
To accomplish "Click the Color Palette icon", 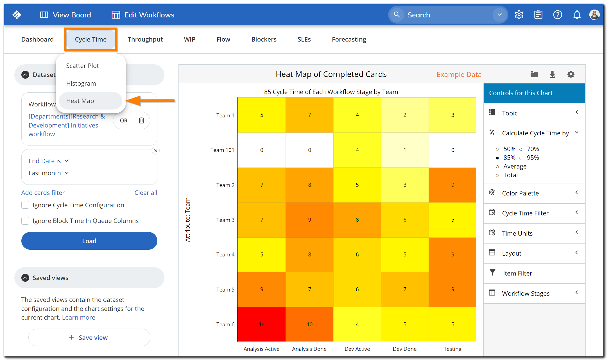I will [x=492, y=193].
